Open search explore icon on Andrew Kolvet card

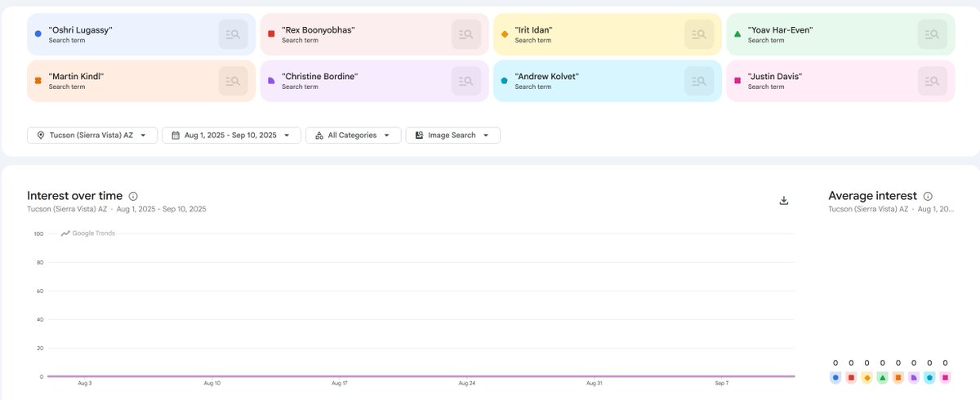click(x=698, y=81)
